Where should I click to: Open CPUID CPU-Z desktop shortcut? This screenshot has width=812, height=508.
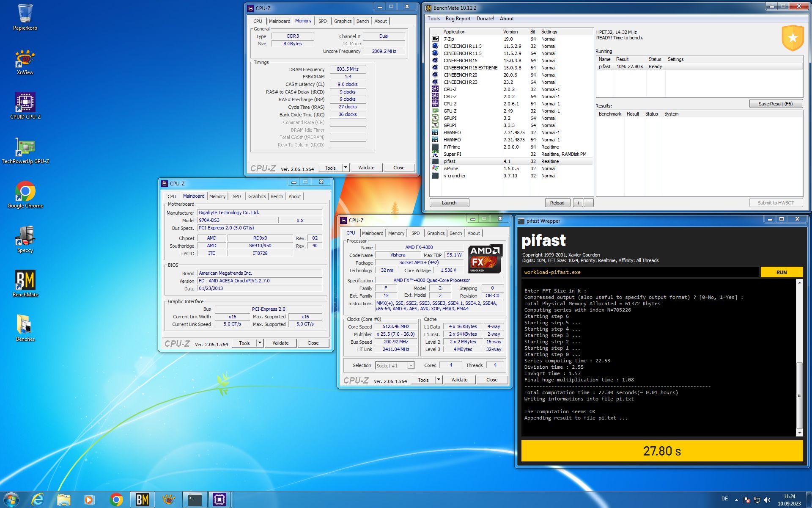tap(25, 106)
